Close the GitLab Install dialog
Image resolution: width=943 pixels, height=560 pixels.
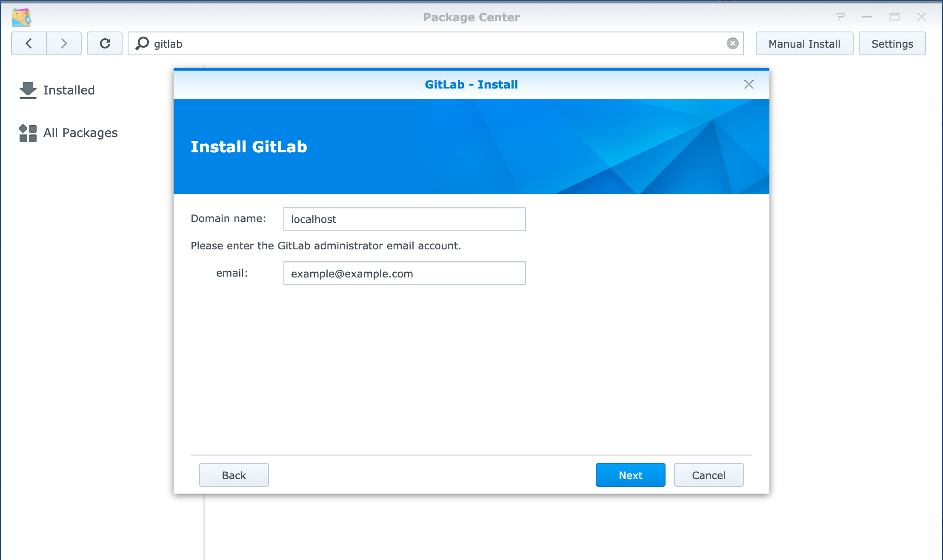[749, 84]
